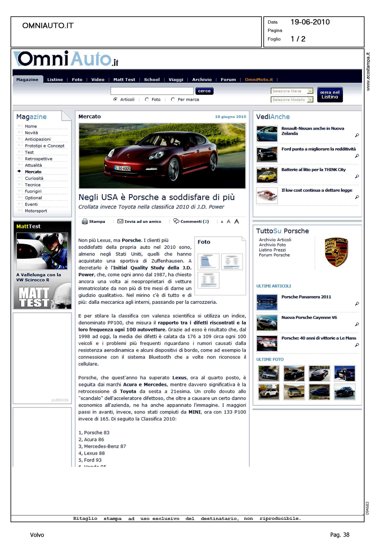Open Curiosità in the Magazine sidebar

click(x=34, y=178)
